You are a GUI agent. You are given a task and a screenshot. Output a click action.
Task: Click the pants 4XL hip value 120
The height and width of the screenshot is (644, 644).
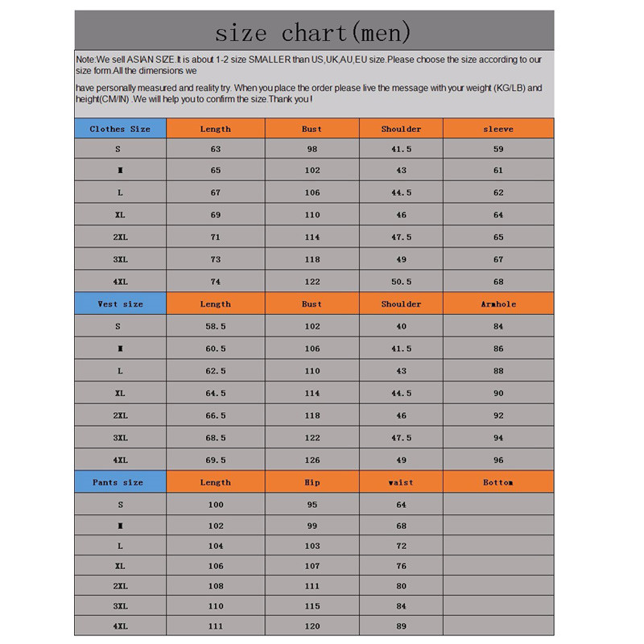tap(312, 625)
